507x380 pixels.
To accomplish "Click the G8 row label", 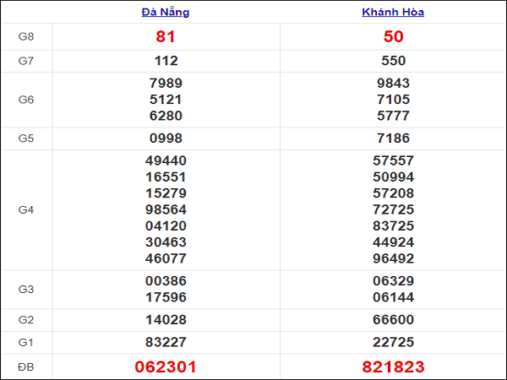I will (x=26, y=37).
